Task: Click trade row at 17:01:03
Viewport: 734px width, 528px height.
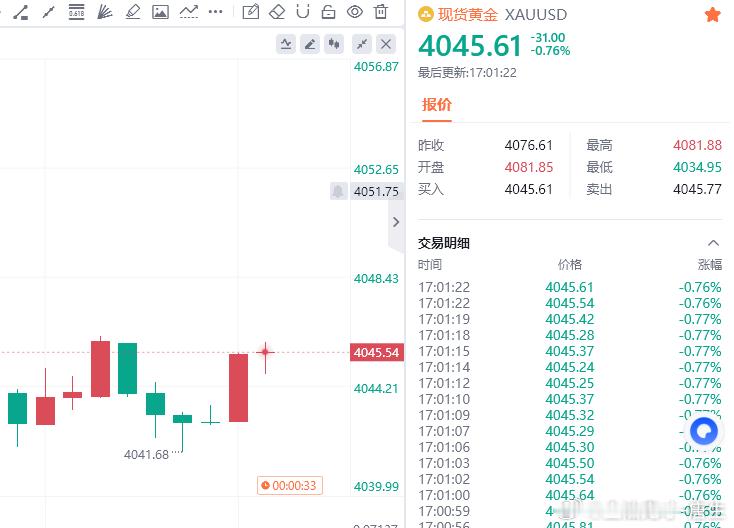Action: [570, 463]
